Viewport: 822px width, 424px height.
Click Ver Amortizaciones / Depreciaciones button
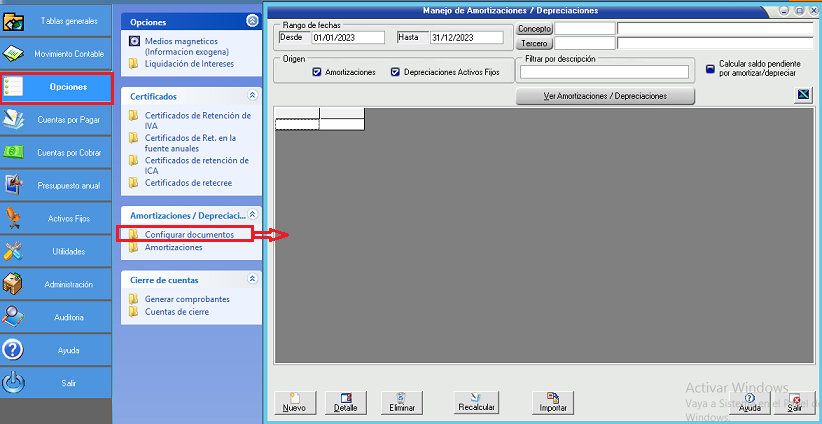tap(604, 96)
